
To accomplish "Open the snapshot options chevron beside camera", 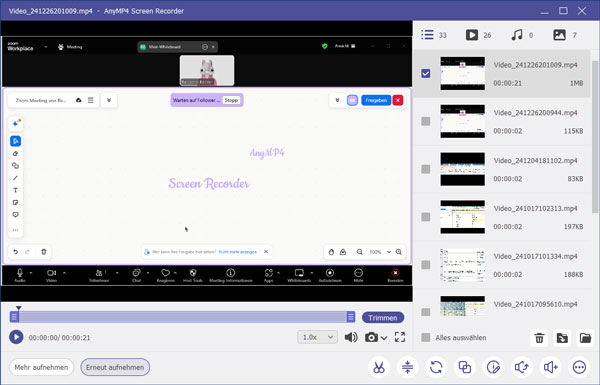I will 384,338.
